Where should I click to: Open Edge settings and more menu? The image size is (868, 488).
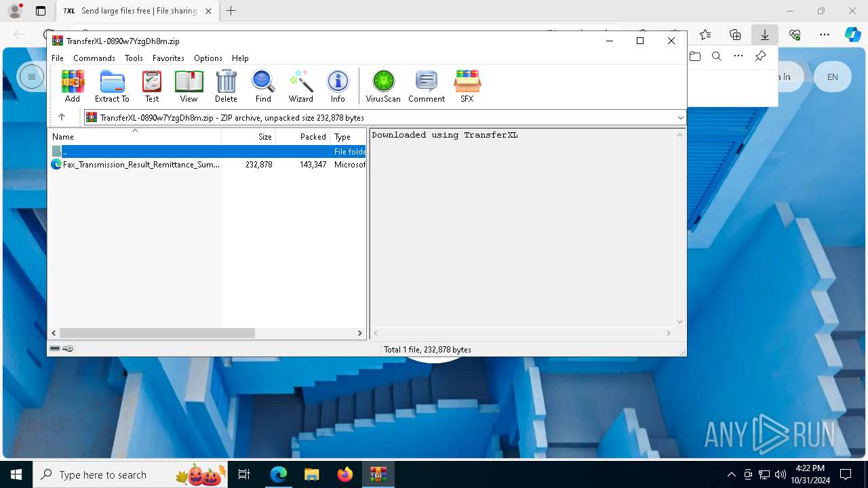(x=824, y=35)
